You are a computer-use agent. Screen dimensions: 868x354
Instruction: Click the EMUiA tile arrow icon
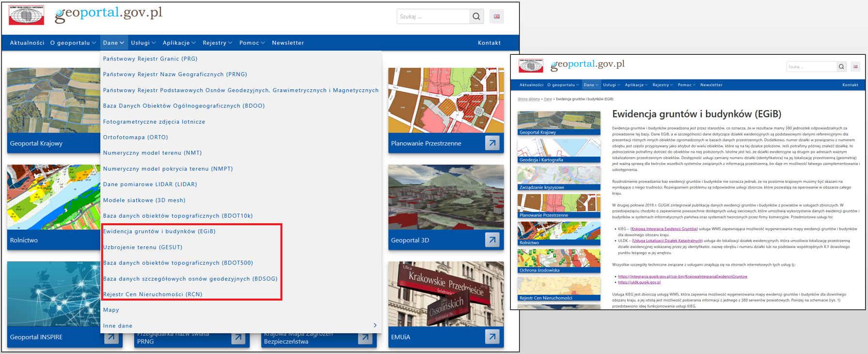coord(492,337)
